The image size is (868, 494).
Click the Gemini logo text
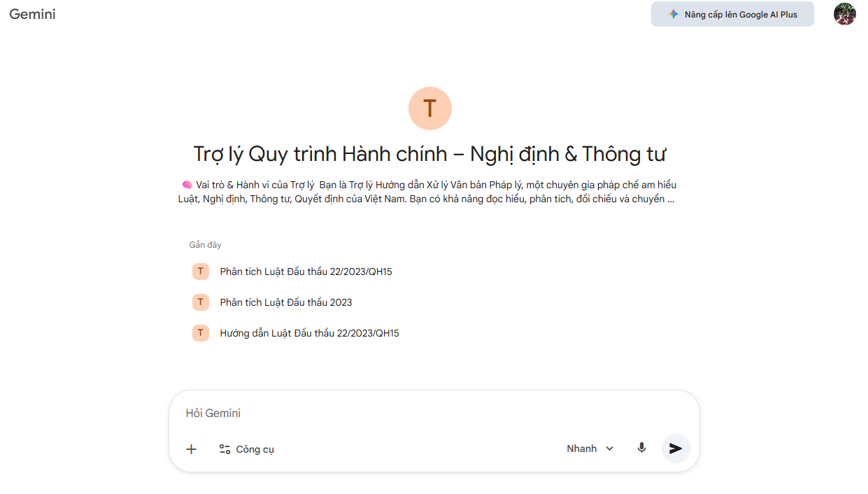tap(32, 14)
